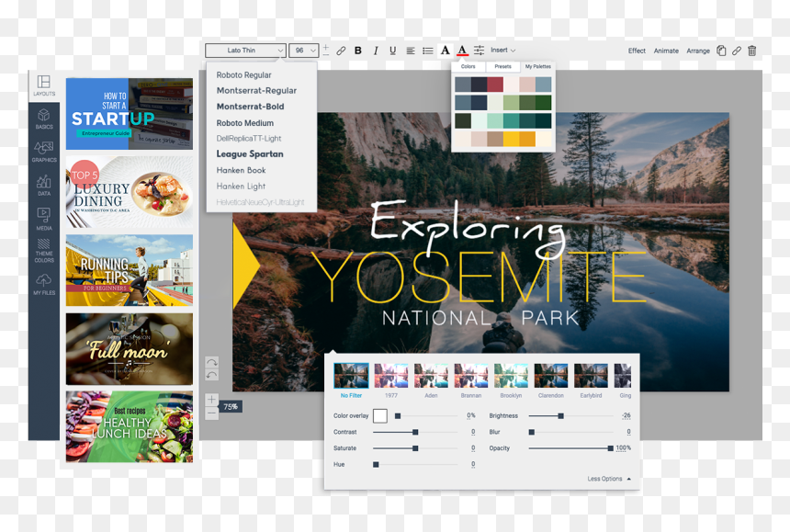This screenshot has height=532, width=790.
Task: Open the font size 96 dropdown
Action: tap(304, 51)
